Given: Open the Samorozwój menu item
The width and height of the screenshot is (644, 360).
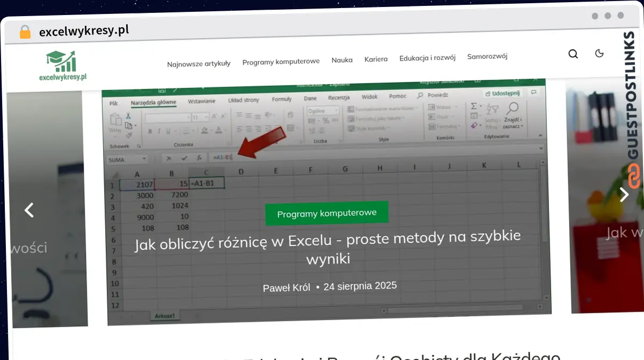Looking at the screenshot, I should coord(487,56).
